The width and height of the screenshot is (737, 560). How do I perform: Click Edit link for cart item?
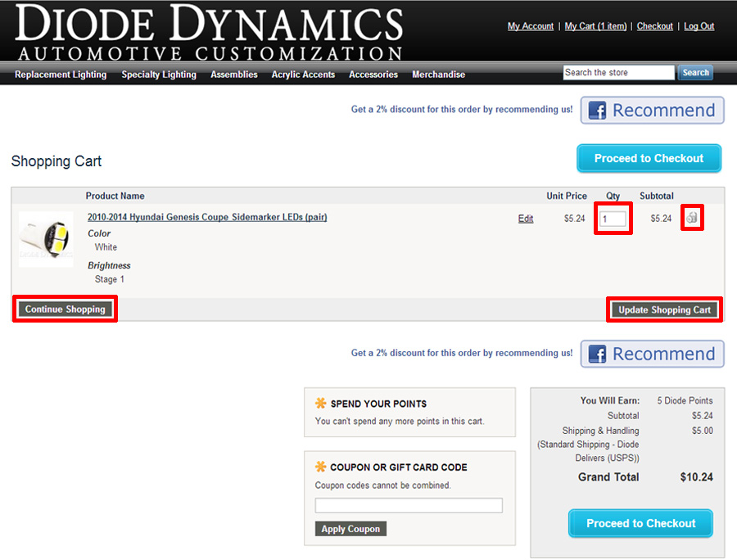[526, 219]
